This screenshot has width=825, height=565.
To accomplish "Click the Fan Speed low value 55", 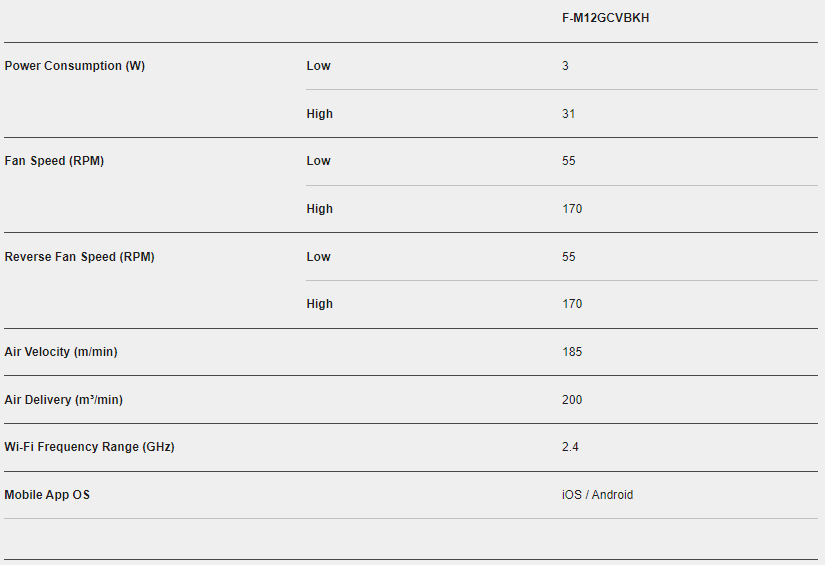I will [x=568, y=161].
